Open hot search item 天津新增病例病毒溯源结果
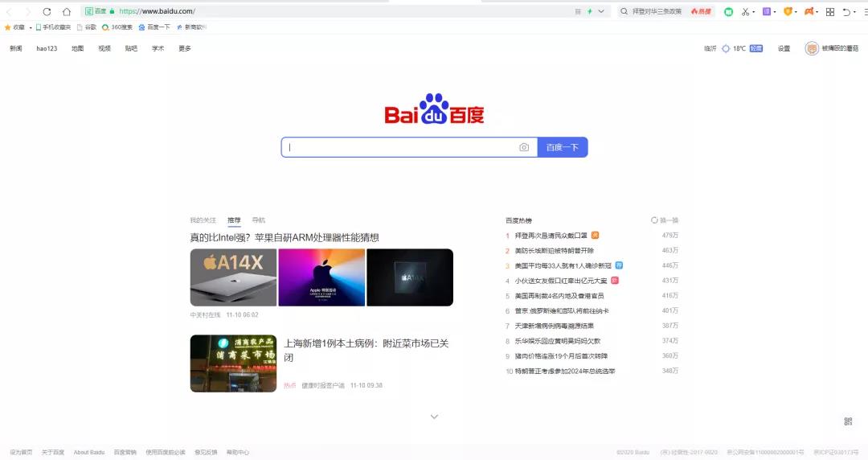 (554, 326)
